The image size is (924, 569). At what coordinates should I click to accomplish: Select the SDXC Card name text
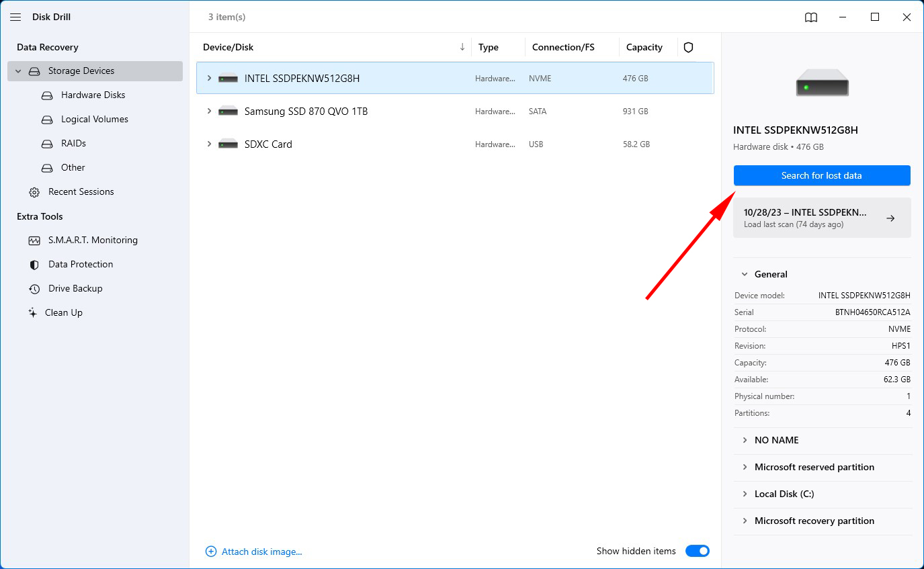(x=268, y=144)
